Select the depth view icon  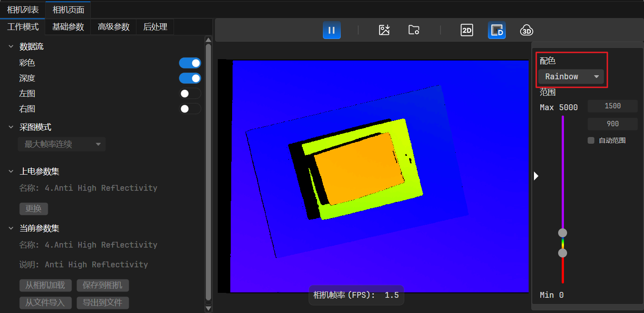[x=496, y=30]
